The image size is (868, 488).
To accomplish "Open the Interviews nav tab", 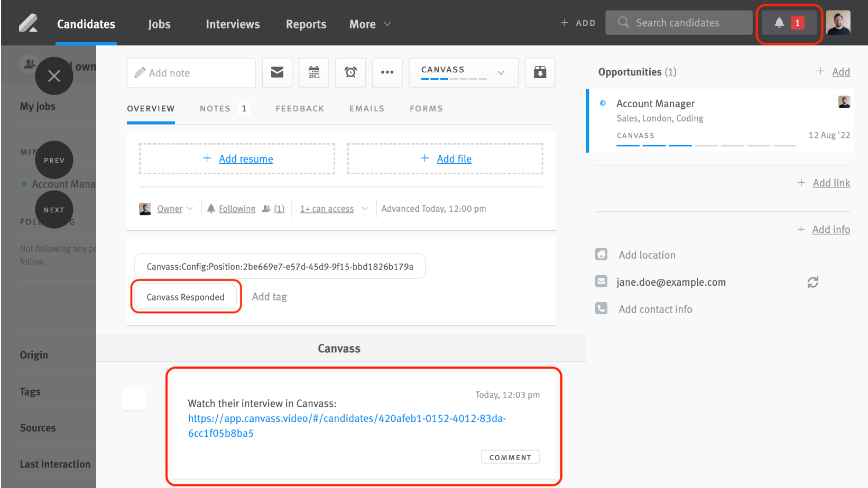I will pos(233,24).
